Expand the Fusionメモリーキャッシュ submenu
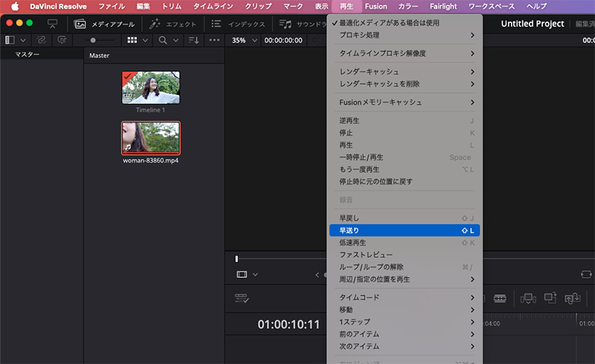Screen dimensions: 595x364 405,103
